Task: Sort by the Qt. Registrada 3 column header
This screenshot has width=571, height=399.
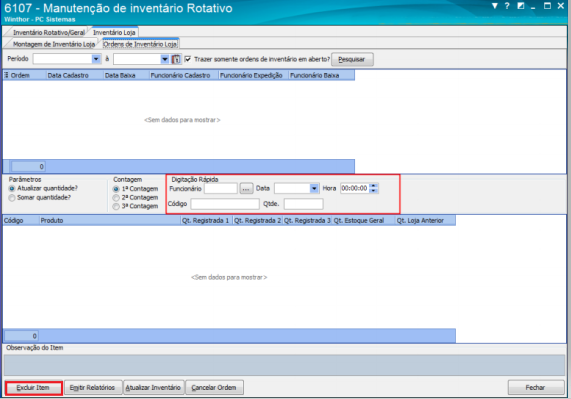Action: click(307, 221)
